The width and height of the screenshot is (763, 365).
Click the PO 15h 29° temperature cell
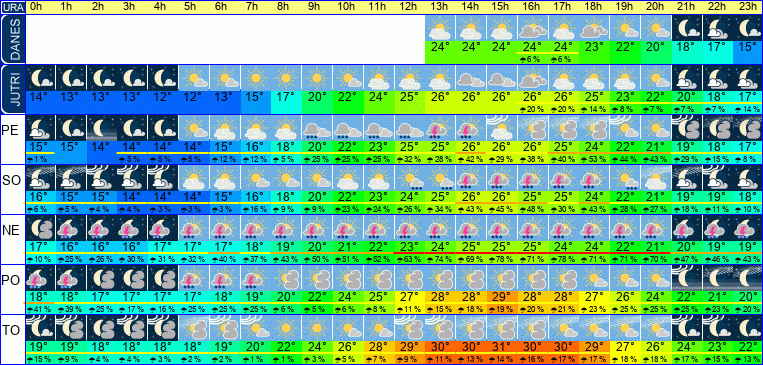[x=502, y=296]
